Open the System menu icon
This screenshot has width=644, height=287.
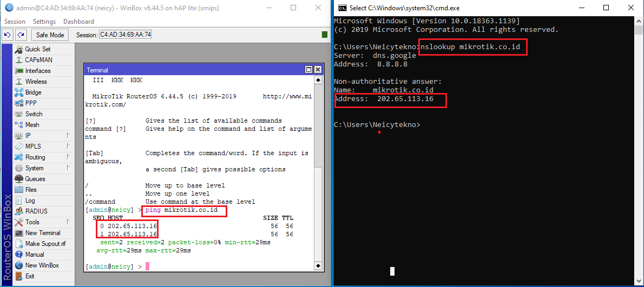18,168
